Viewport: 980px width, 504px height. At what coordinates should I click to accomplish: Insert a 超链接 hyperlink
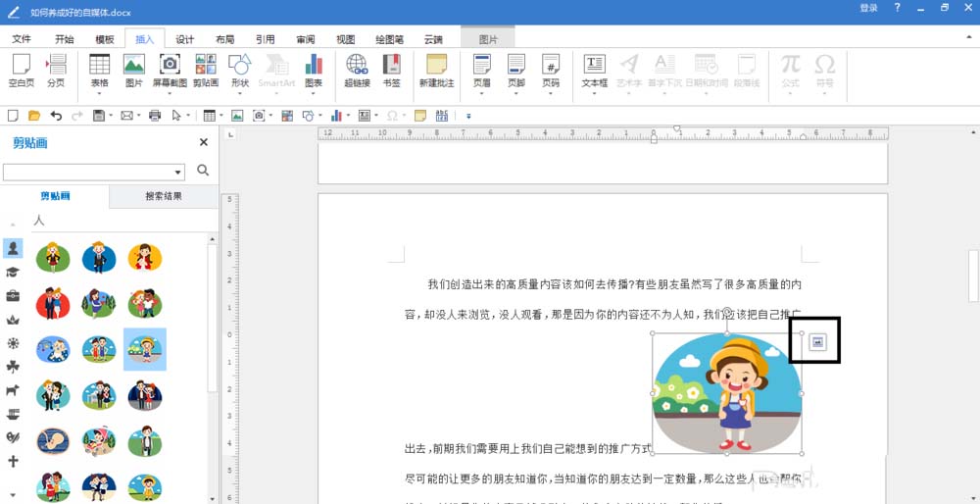357,70
